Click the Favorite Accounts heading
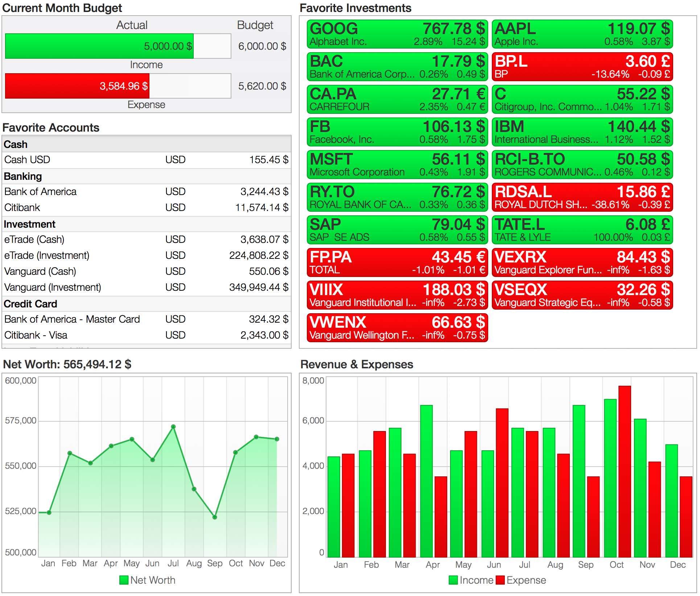700x596 pixels. pyautogui.click(x=51, y=128)
